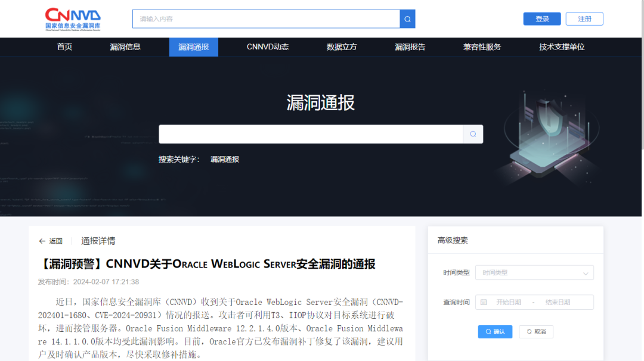The width and height of the screenshot is (644, 361).
Task: Click the CNNVD logo
Action: pos(73,18)
